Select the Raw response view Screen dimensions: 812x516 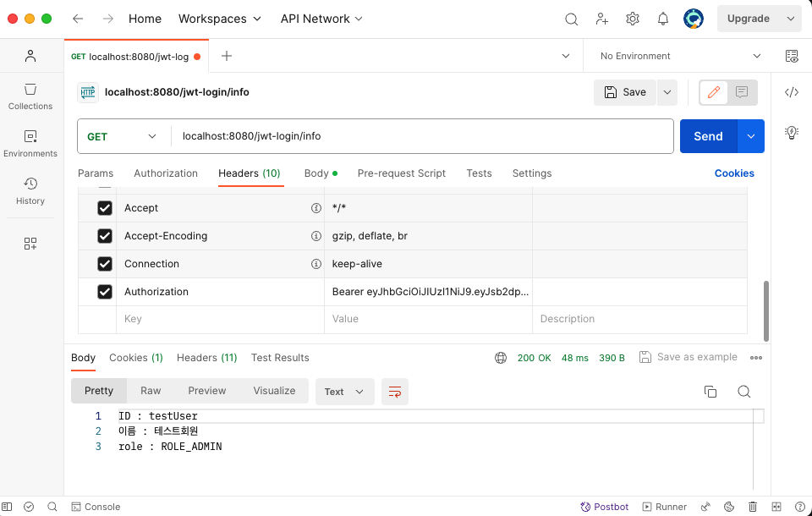[151, 391]
